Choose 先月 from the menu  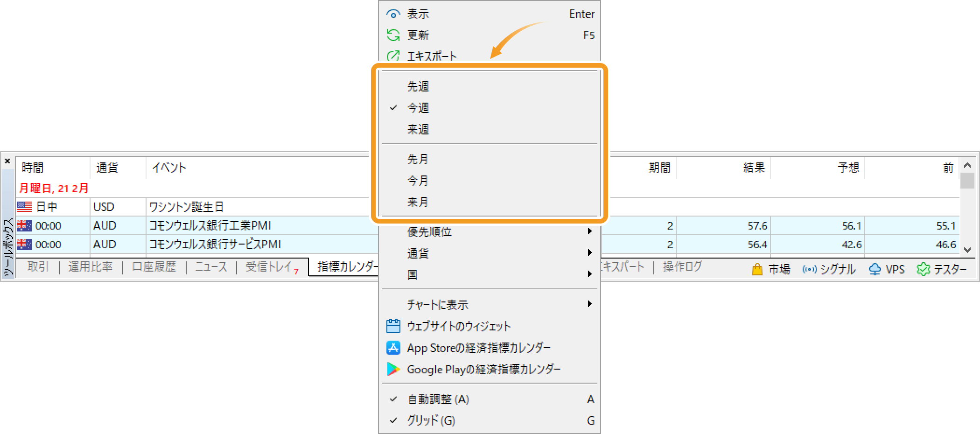point(490,159)
